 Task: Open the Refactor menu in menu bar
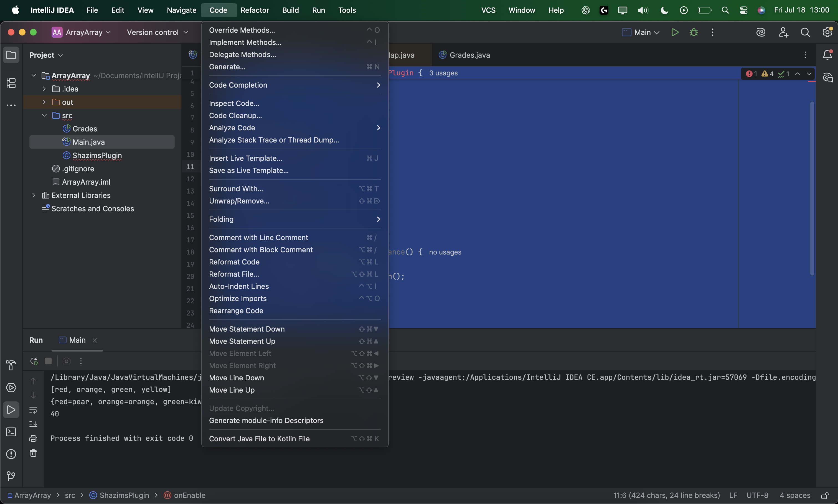coord(255,10)
